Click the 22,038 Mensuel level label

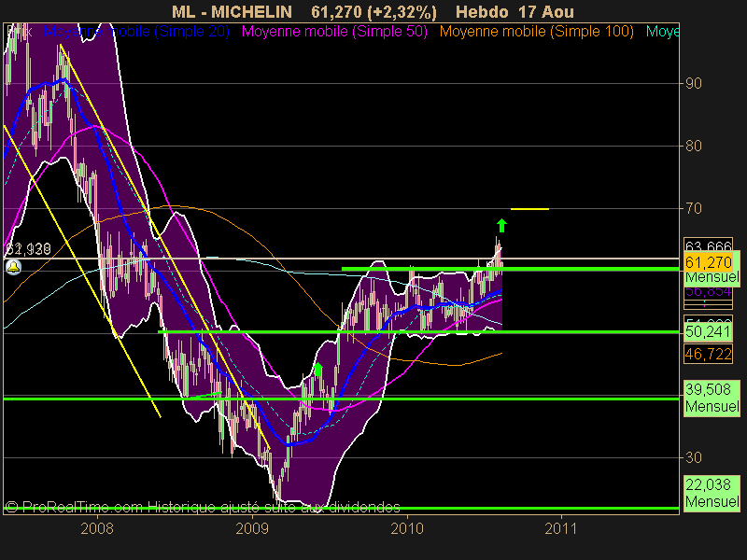point(712,494)
